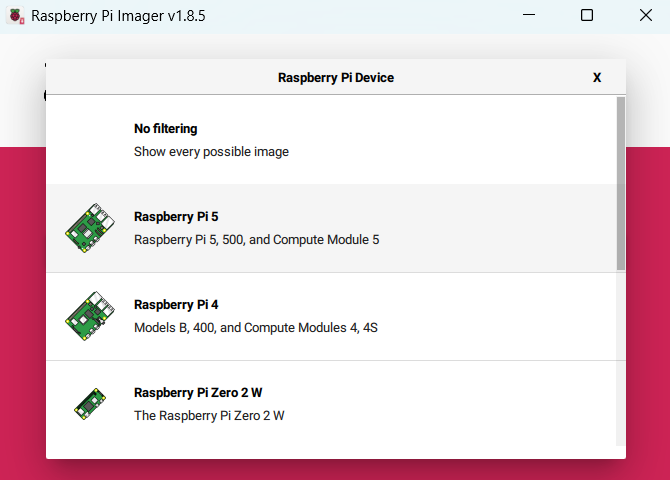Click the Raspberry Pi Imager logo in title bar
The image size is (670, 480).
16,16
